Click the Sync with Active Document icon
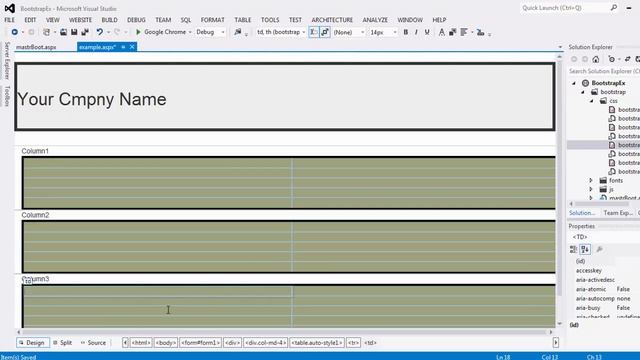 click(x=628, y=60)
